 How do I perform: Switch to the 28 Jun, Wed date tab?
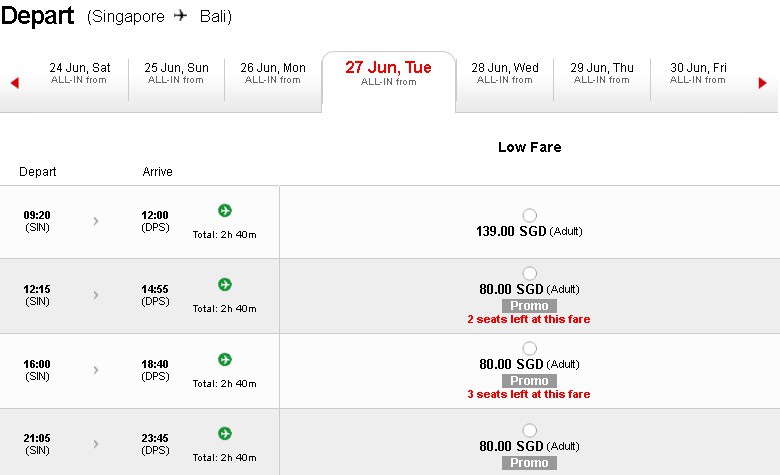click(505, 80)
